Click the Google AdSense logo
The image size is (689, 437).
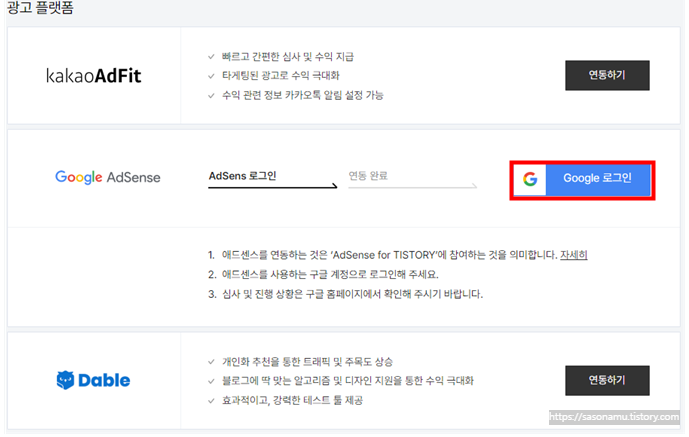point(108,177)
